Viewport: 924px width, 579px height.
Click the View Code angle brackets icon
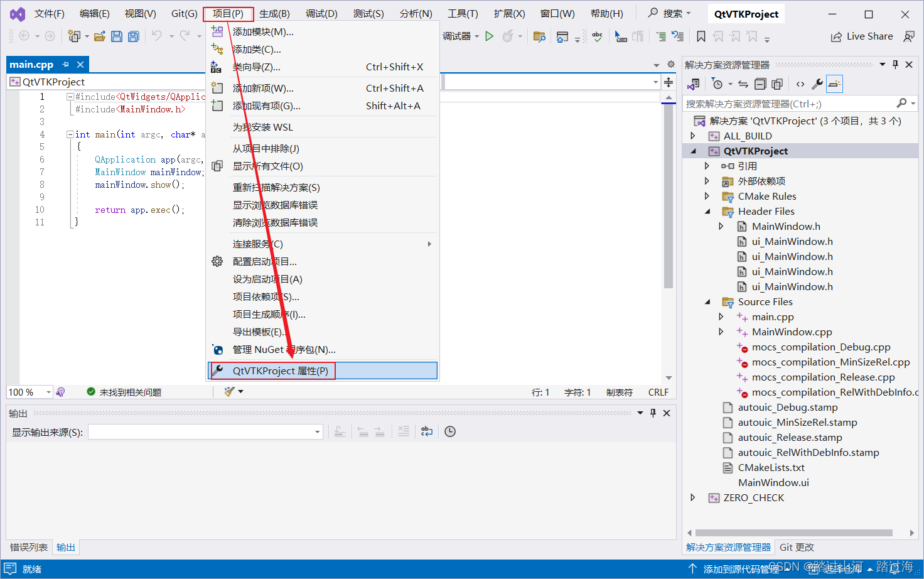(x=800, y=84)
